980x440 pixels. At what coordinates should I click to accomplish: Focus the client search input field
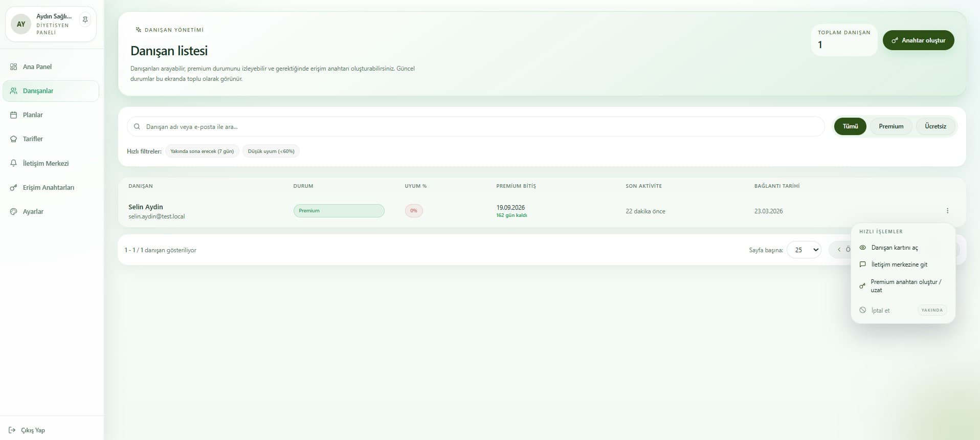[476, 126]
